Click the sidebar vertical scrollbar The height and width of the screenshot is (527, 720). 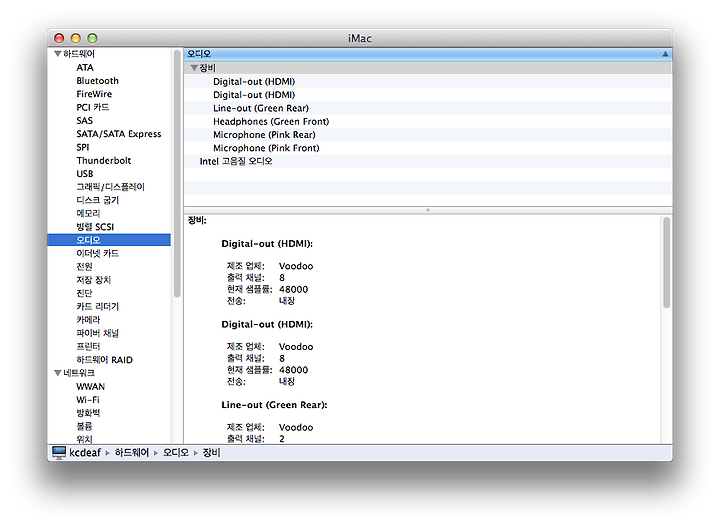pos(177,174)
